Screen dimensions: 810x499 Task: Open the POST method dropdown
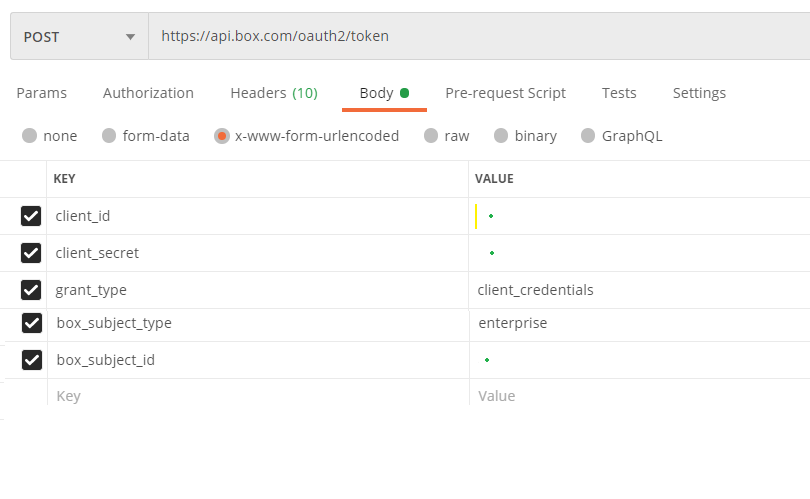[x=78, y=37]
